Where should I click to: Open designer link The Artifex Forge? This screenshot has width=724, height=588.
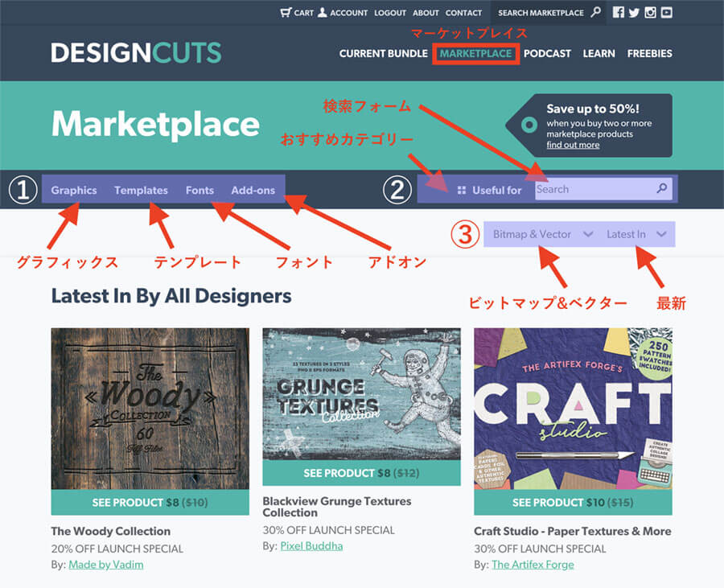click(533, 565)
